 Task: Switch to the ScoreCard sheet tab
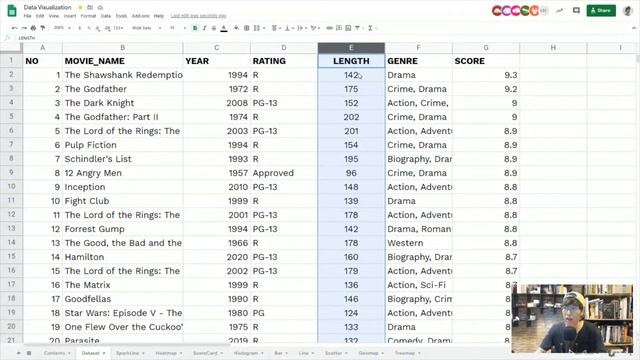coord(208,353)
